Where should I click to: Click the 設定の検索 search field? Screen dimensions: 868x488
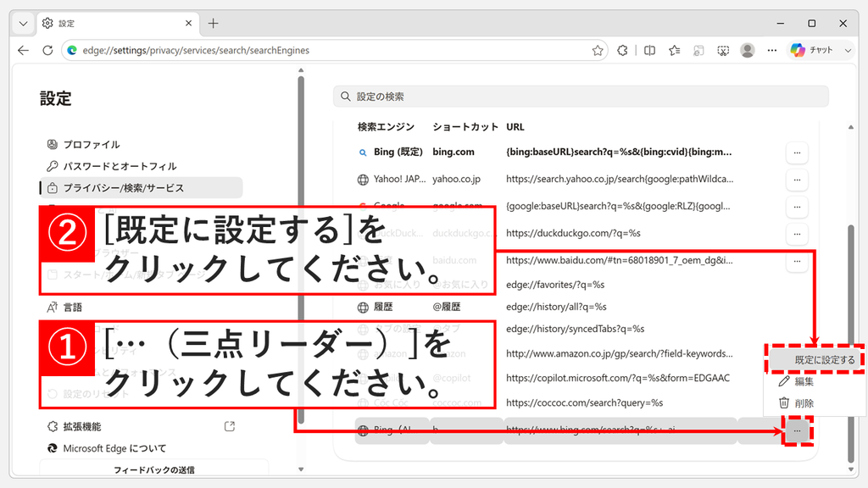(x=581, y=97)
